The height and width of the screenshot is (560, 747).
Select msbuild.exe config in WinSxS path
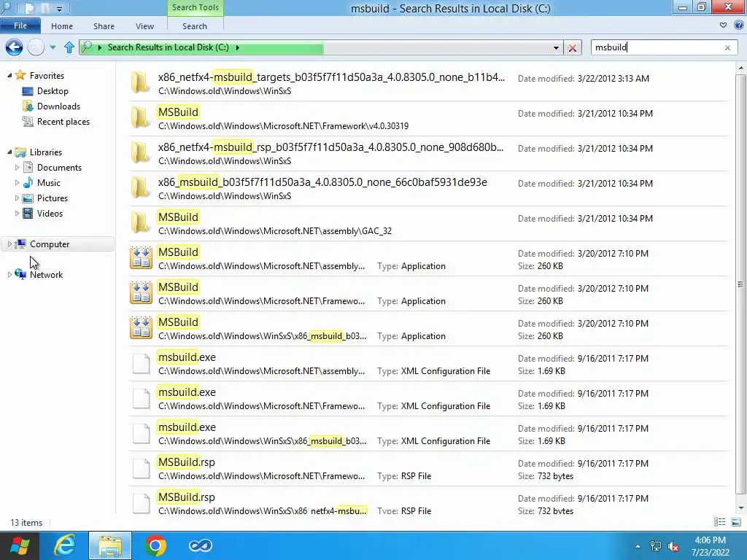point(429,433)
